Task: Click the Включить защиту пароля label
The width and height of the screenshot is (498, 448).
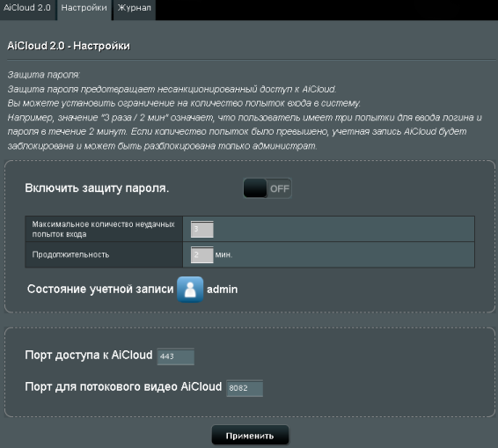Action: [97, 188]
